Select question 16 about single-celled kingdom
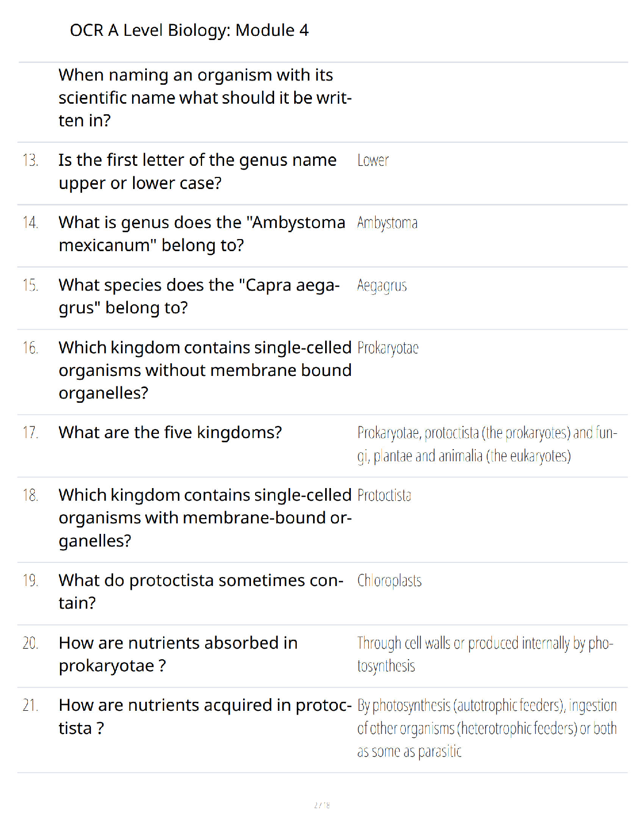This screenshot has width=644, height=834. (x=205, y=370)
